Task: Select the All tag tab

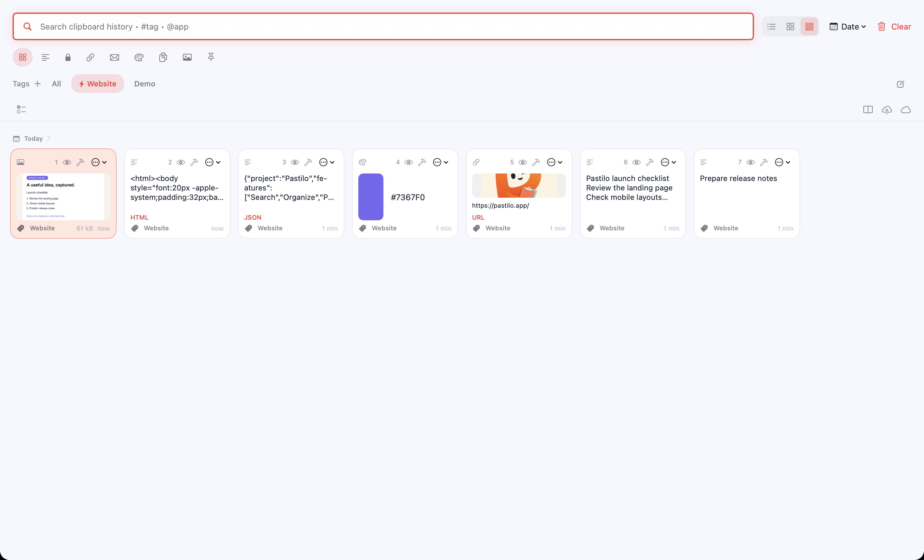Action: (56, 84)
